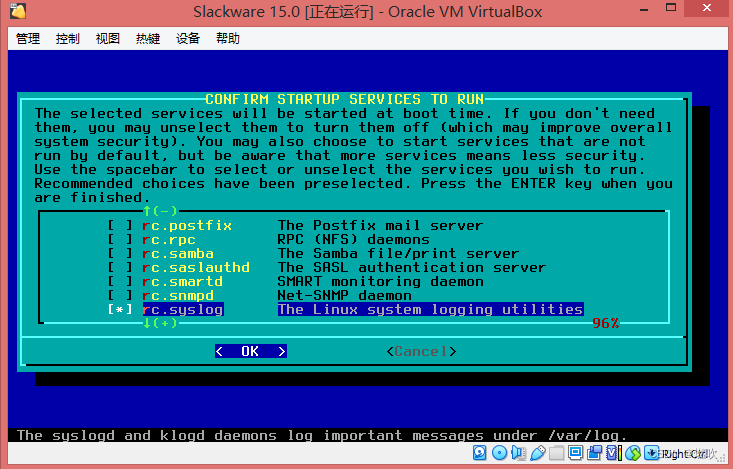The height and width of the screenshot is (469, 733).
Task: Click the Right Ctrl host key label
Action: coord(684,454)
